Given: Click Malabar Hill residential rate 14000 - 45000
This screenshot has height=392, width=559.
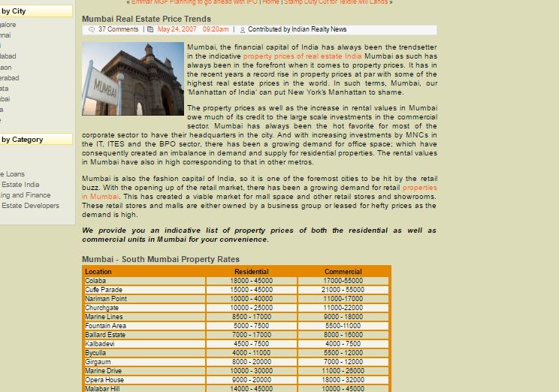Looking at the screenshot, I should (252, 389).
